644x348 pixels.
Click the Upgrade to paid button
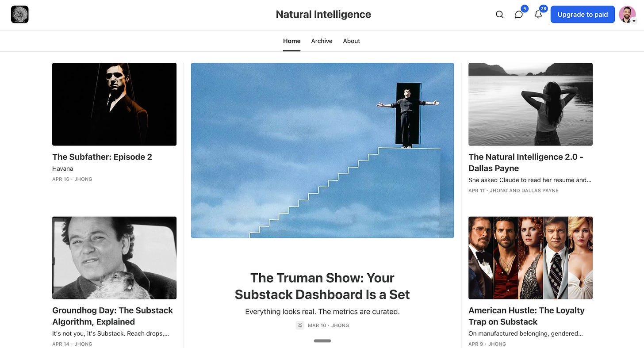pyautogui.click(x=583, y=15)
